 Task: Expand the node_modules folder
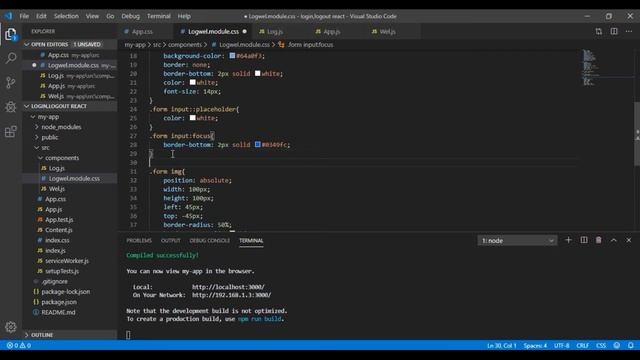coord(37,127)
